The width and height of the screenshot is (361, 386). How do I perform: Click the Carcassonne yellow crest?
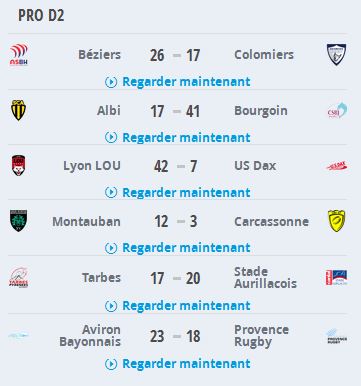point(336,221)
